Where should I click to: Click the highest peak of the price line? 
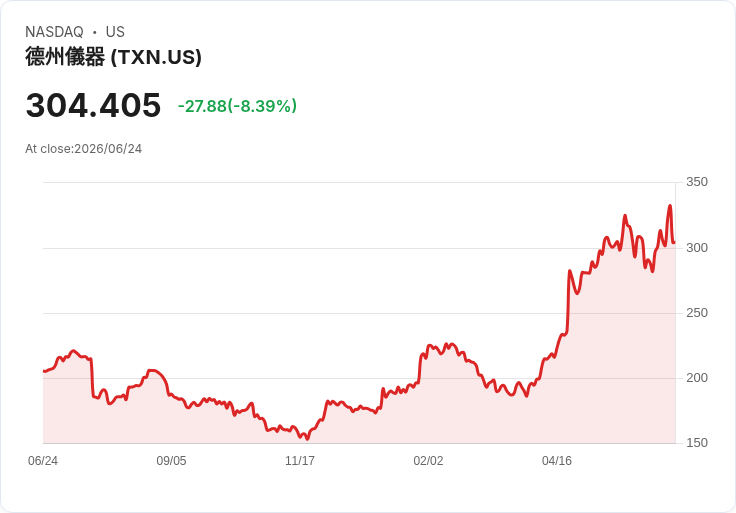(670, 206)
